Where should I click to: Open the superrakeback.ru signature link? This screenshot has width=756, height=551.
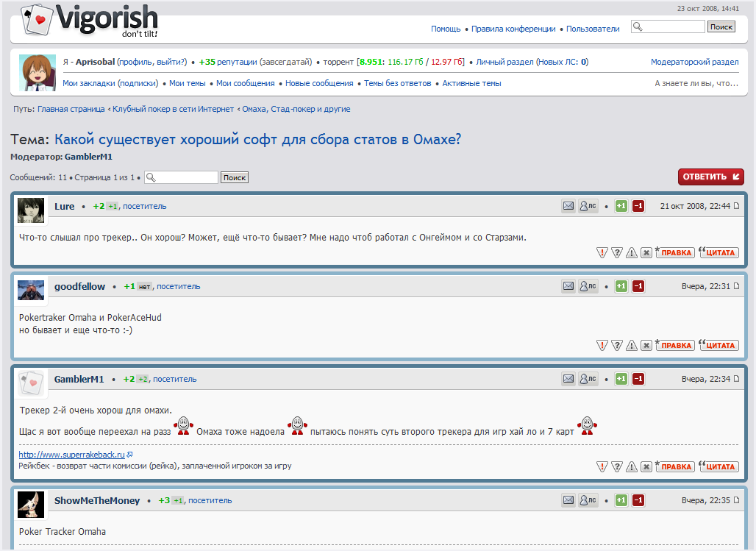click(x=71, y=455)
